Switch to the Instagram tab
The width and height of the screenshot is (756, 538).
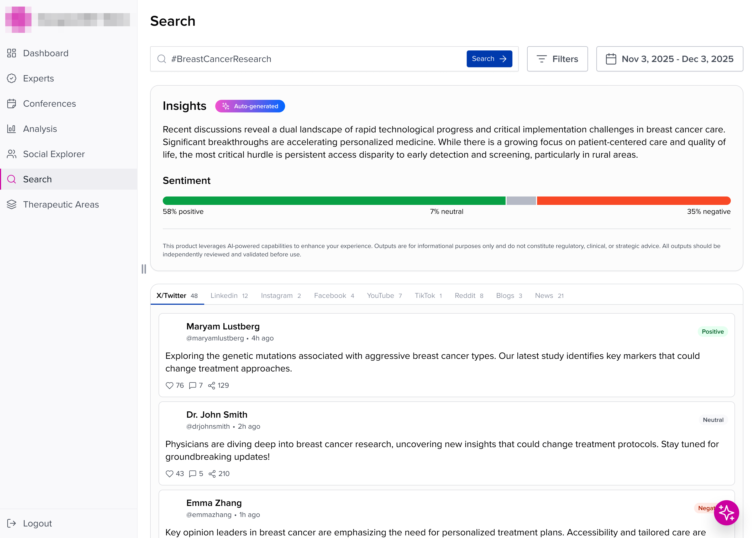pyautogui.click(x=281, y=296)
